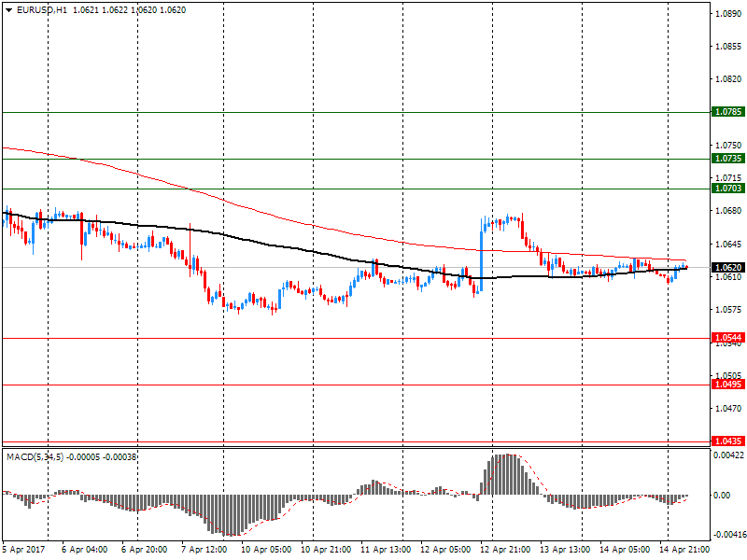
Task: Click the MACD(5,34,5) indicator label
Action: point(35,457)
